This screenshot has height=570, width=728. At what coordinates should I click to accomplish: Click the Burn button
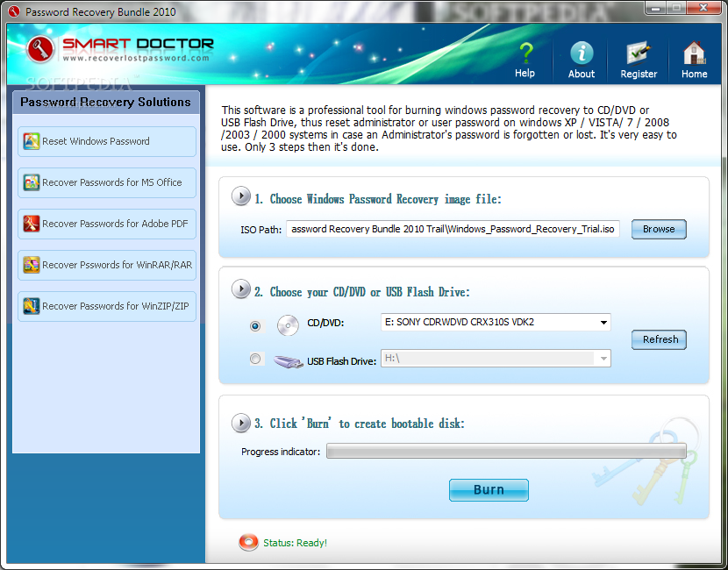pyautogui.click(x=489, y=490)
